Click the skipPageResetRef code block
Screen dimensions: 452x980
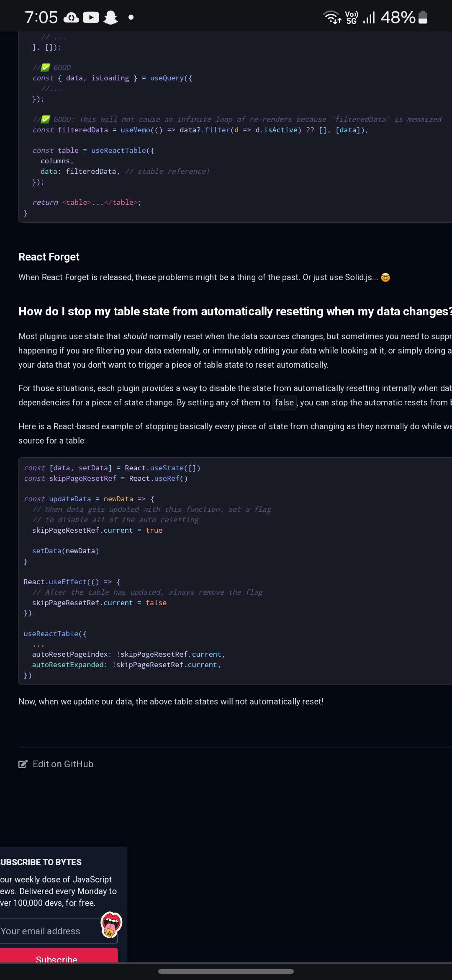pyautogui.click(x=235, y=571)
